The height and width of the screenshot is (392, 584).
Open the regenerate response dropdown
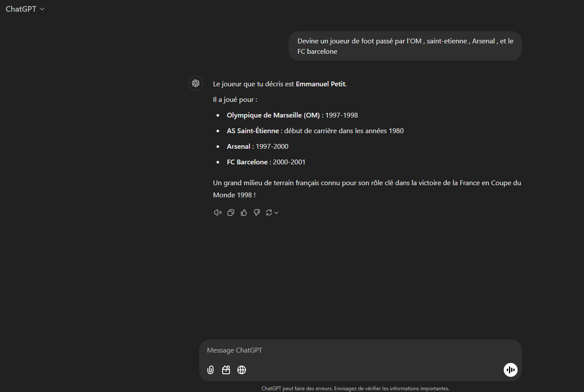272,212
